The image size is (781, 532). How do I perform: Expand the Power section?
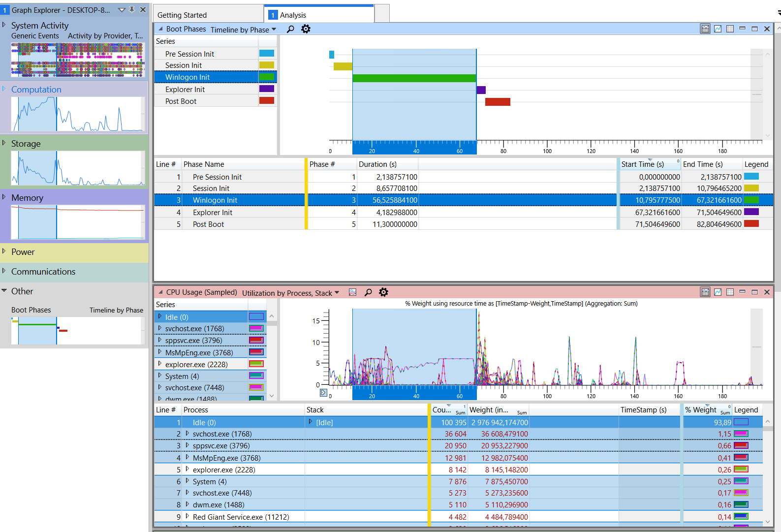coord(4,251)
